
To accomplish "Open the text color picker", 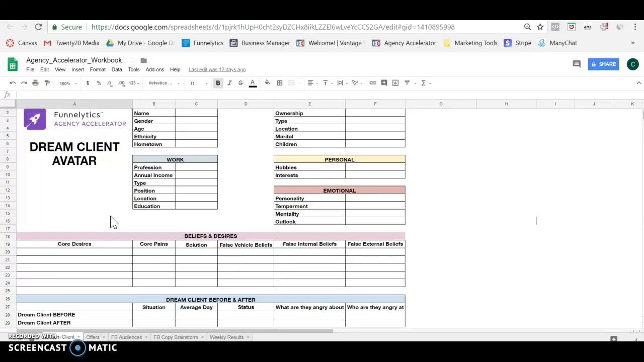I will 253,83.
